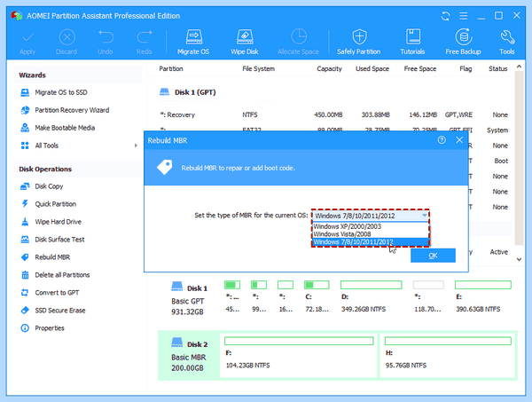Image resolution: width=532 pixels, height=402 pixels.
Task: Open All Tools in Wizards
Action: [46, 146]
